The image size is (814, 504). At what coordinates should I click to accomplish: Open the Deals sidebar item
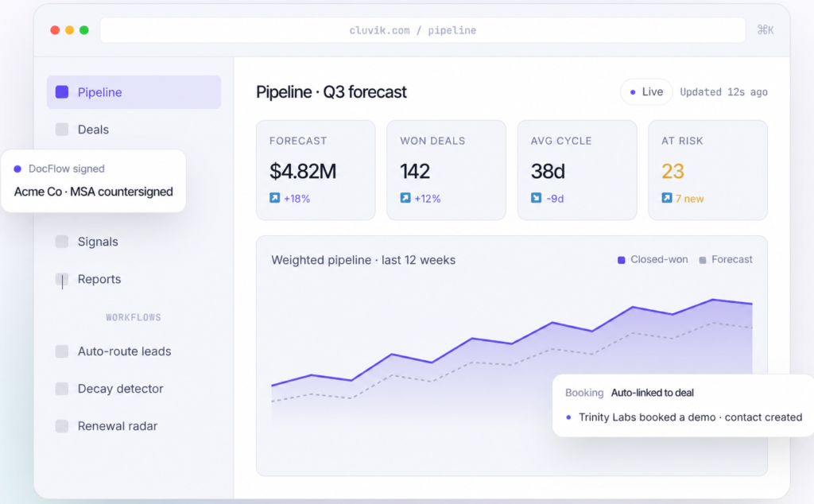pyautogui.click(x=134, y=130)
